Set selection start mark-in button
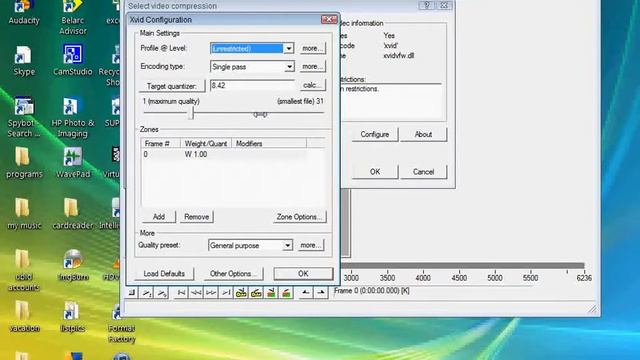Screen dimensions: 640x360 305,292
